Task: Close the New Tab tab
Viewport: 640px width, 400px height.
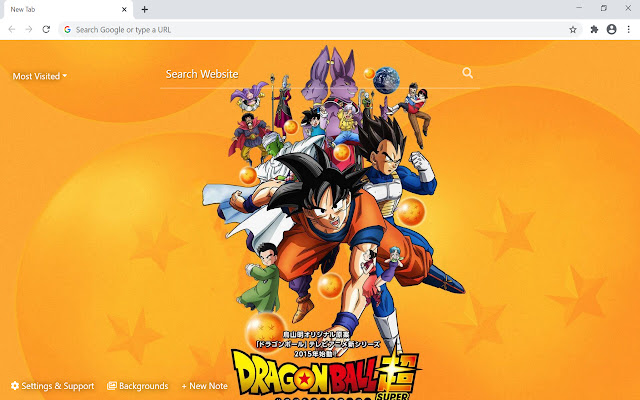Action: tap(124, 9)
